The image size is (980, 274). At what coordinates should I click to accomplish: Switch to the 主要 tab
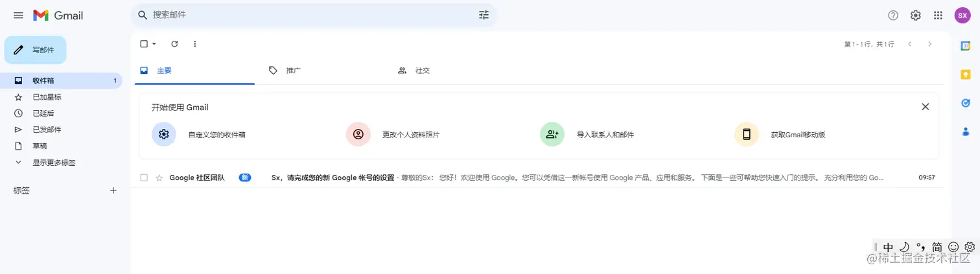click(194, 71)
